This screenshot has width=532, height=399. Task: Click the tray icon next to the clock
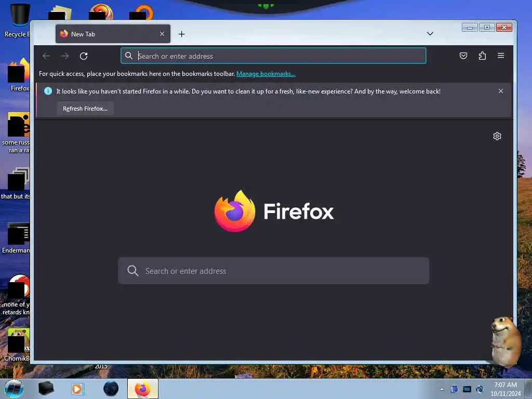coord(480,389)
